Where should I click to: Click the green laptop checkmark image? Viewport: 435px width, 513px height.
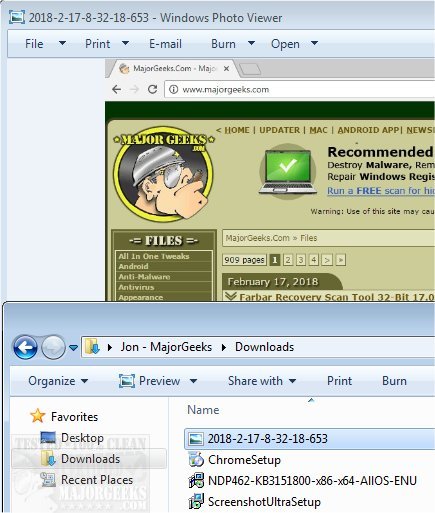tap(288, 171)
